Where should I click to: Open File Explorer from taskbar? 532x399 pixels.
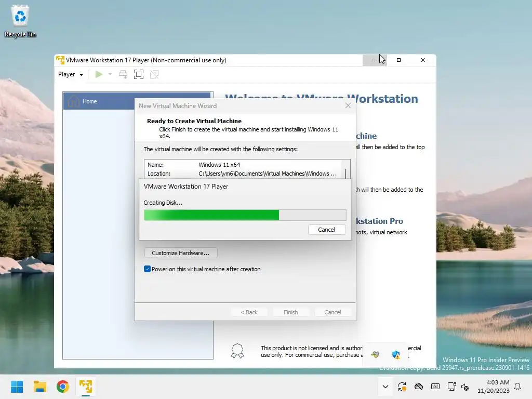click(39, 387)
